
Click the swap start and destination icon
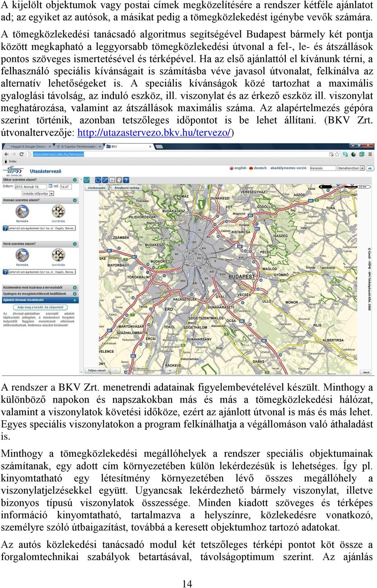[86, 180]
